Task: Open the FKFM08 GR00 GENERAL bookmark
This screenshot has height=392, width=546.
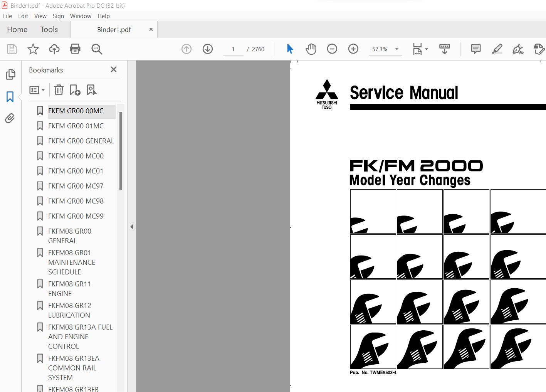Action: coord(70,236)
